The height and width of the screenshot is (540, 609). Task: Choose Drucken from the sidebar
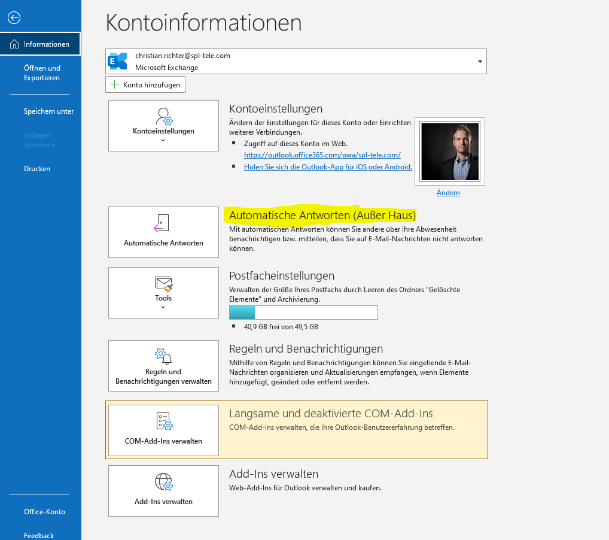point(37,169)
